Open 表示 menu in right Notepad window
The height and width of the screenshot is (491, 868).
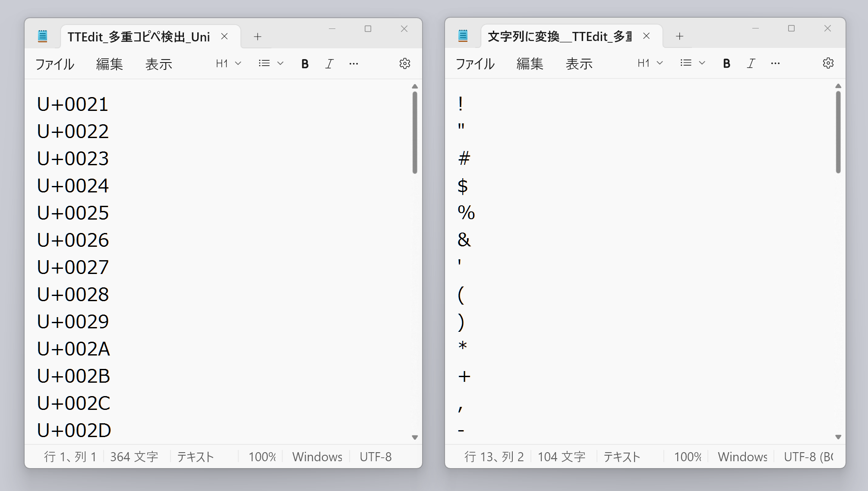579,64
